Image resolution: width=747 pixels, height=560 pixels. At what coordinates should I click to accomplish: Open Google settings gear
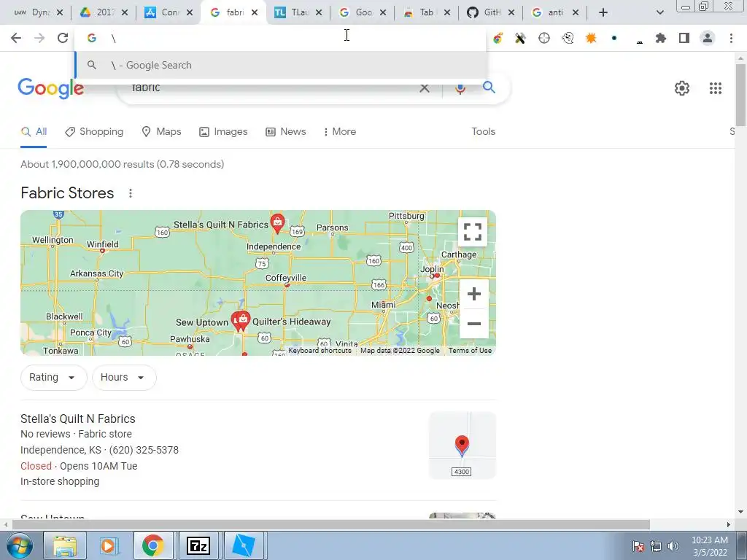pyautogui.click(x=682, y=88)
